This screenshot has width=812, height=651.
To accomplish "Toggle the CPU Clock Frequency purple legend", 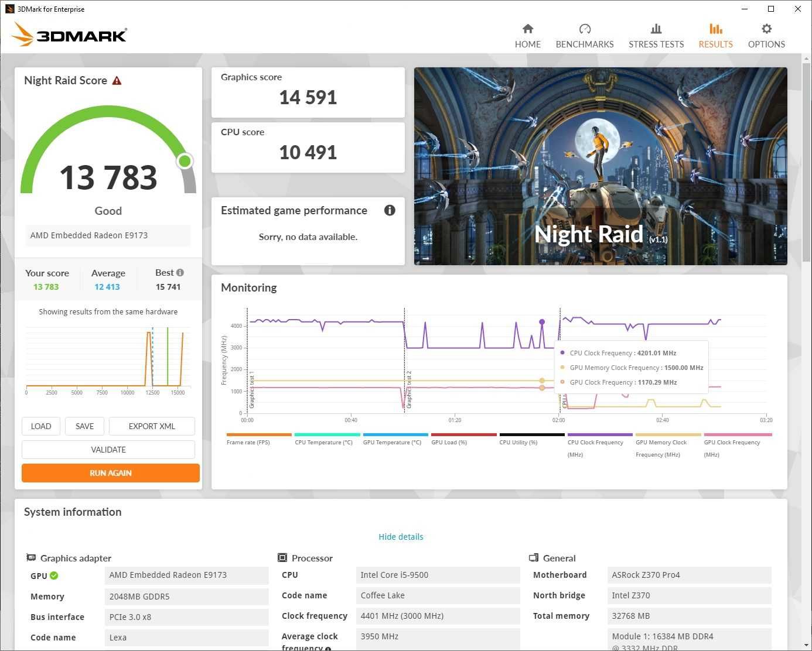I will (600, 445).
